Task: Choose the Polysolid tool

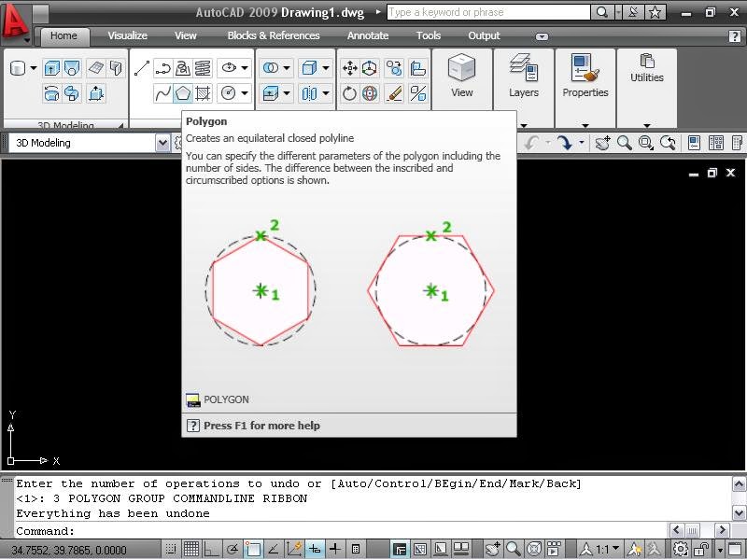Action: pos(116,68)
